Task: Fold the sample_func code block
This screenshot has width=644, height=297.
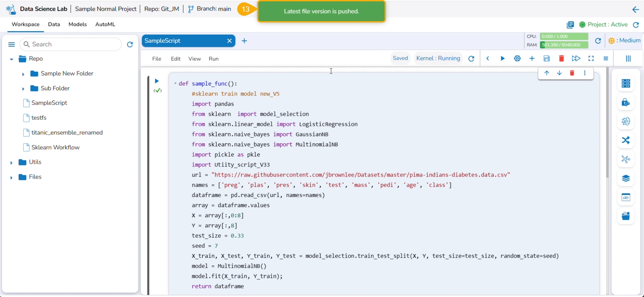Action: click(175, 84)
